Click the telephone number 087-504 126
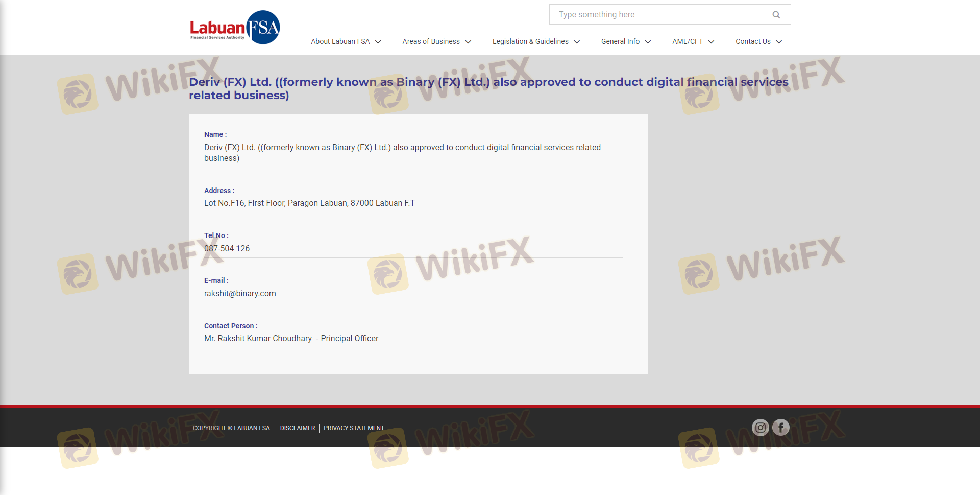 click(227, 249)
